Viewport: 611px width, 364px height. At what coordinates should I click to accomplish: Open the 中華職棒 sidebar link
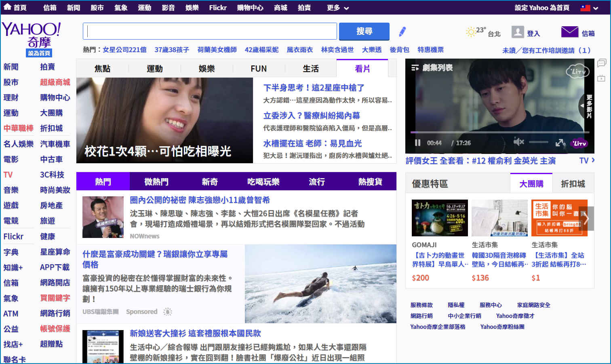tap(19, 128)
